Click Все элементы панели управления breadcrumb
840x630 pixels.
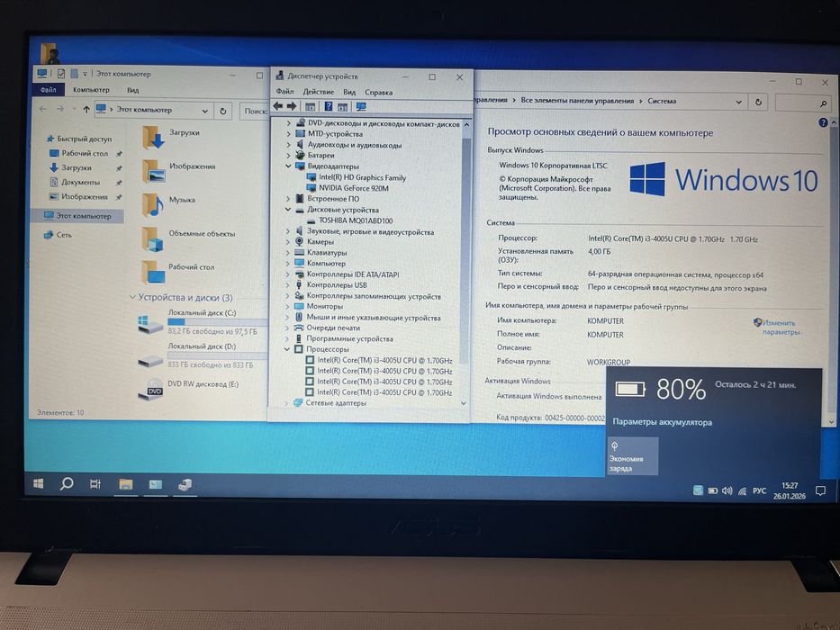[577, 100]
